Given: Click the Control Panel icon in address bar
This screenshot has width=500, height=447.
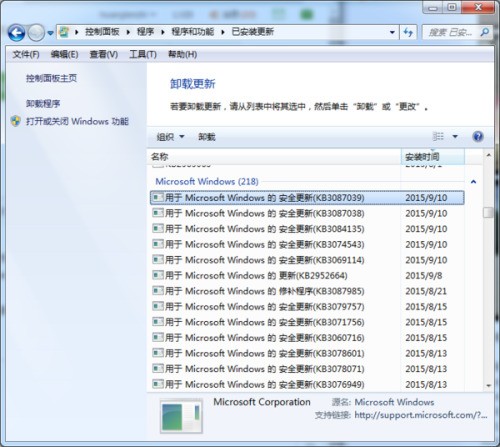Looking at the screenshot, I should point(64,32).
